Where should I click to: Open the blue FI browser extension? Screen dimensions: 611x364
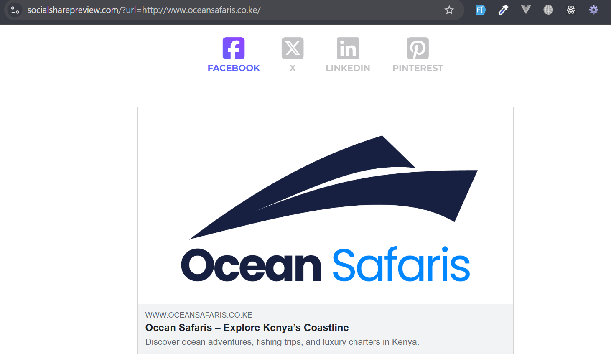[x=481, y=10]
